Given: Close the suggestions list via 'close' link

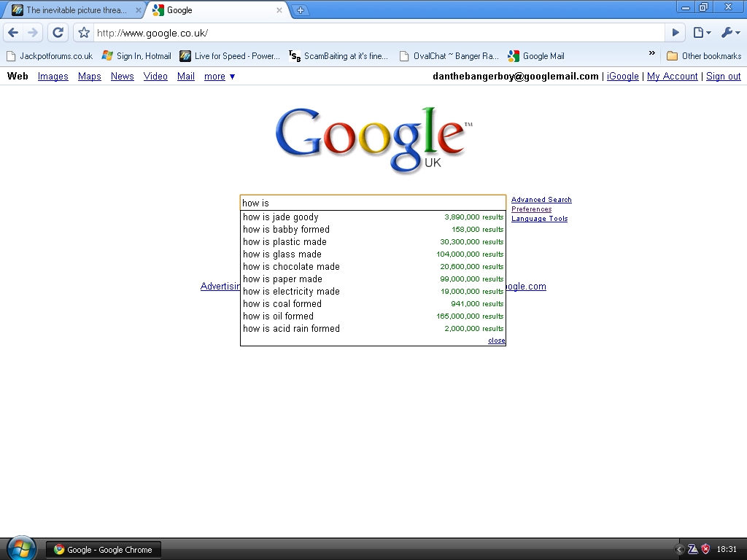Looking at the screenshot, I should [x=496, y=341].
